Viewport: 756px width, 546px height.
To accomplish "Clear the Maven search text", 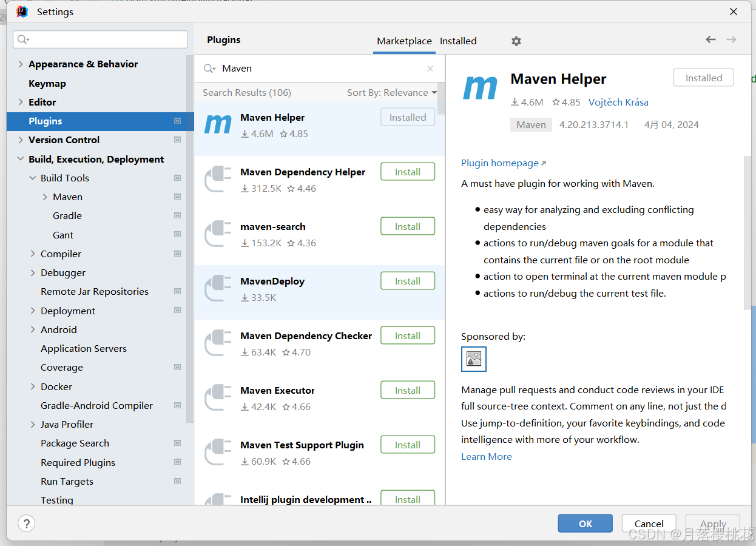I will tap(430, 69).
